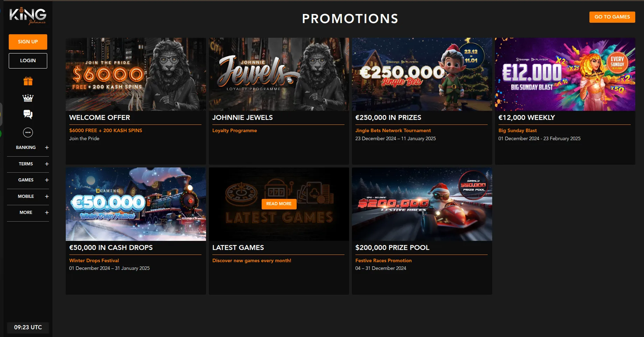The image size is (644, 337).
Task: Expand the Terms section plus icon
Action: (47, 164)
